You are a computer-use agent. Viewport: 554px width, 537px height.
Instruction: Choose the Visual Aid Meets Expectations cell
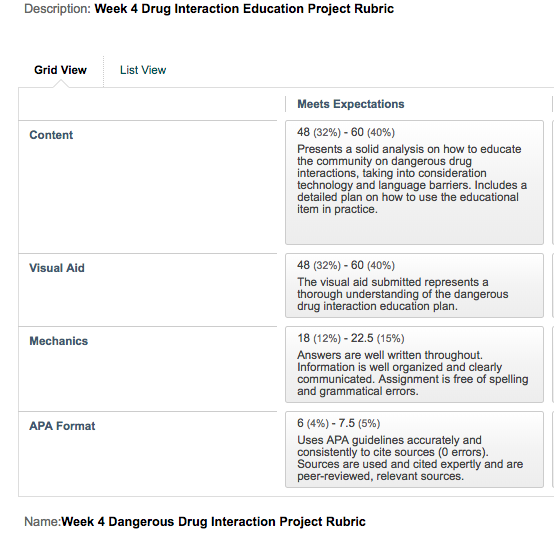tap(414, 285)
